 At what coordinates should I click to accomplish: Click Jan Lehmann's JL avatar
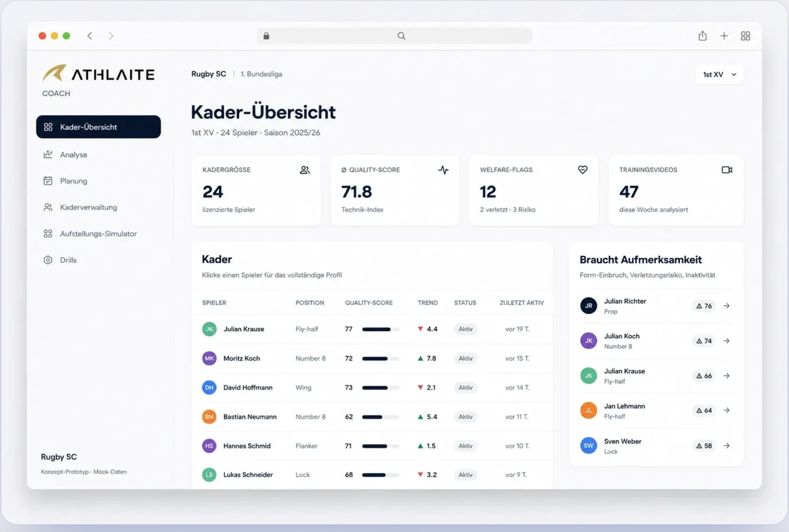click(589, 410)
